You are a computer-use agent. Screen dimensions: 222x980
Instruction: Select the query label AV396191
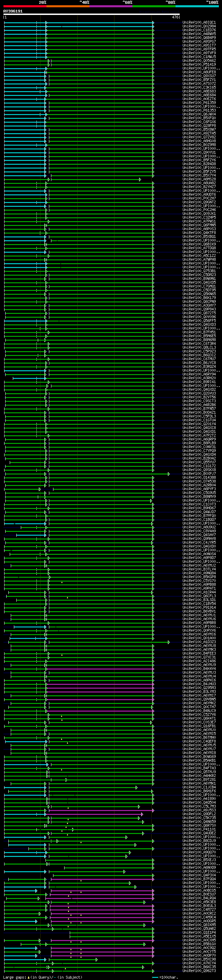tap(13, 11)
